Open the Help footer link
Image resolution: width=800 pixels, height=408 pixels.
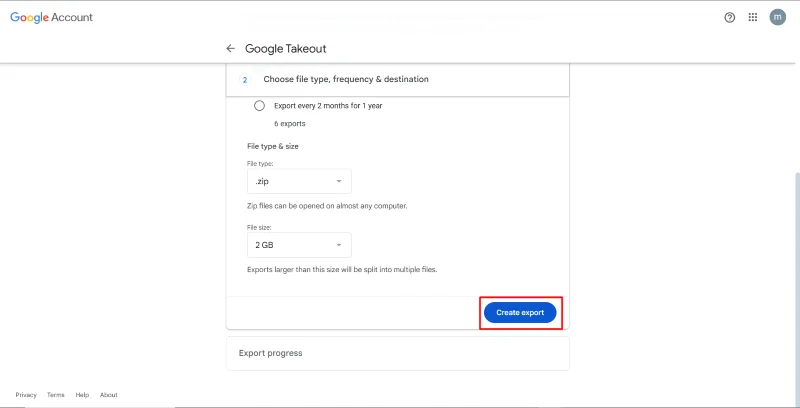(82, 395)
